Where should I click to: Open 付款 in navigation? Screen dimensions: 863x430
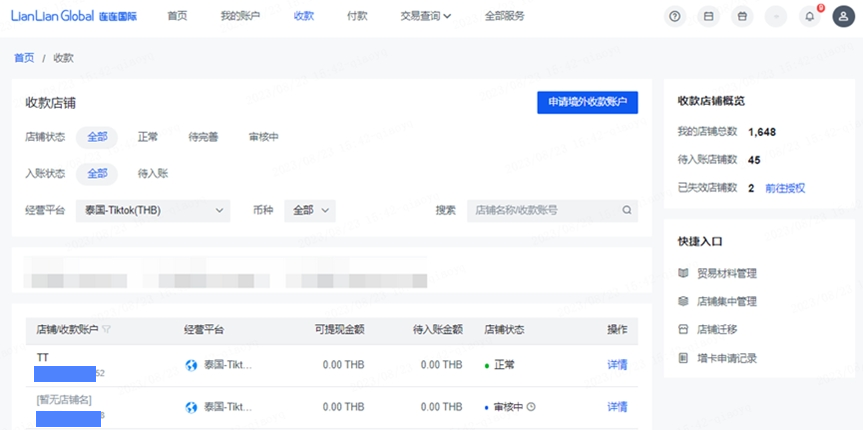357,16
